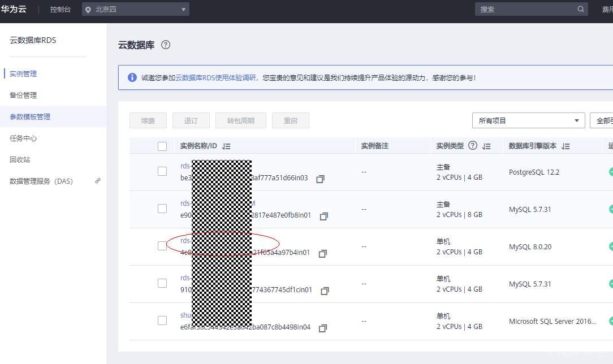Open 实例管理 in the sidebar
The height and width of the screenshot is (364, 613).
point(23,74)
